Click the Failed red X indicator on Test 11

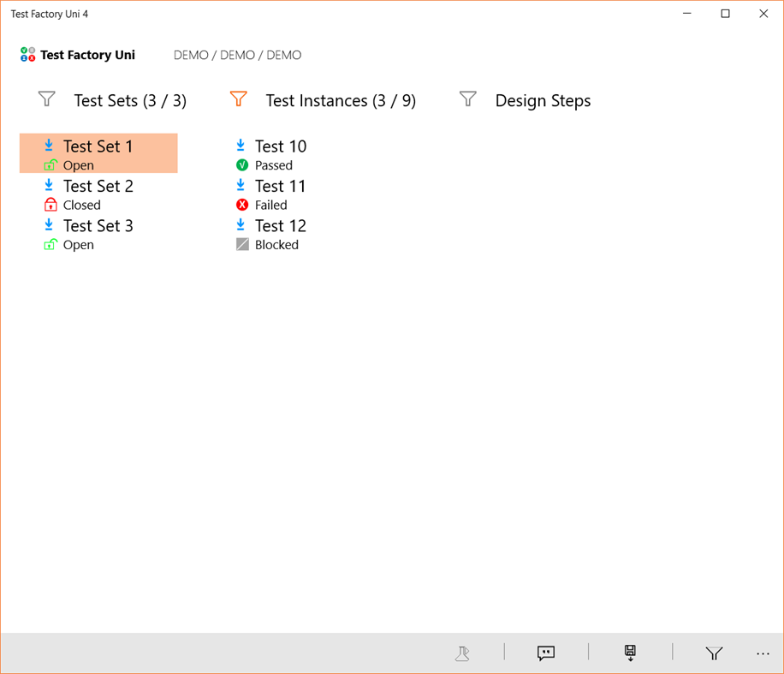click(x=241, y=205)
